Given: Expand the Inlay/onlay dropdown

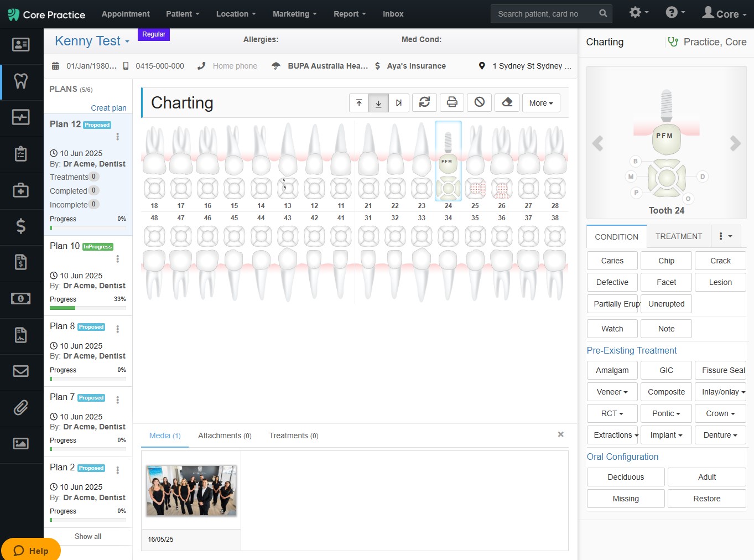Looking at the screenshot, I should click(721, 392).
